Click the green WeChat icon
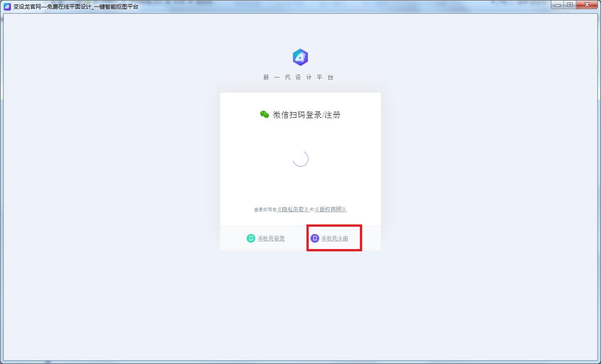This screenshot has height=364, width=601. tap(264, 114)
